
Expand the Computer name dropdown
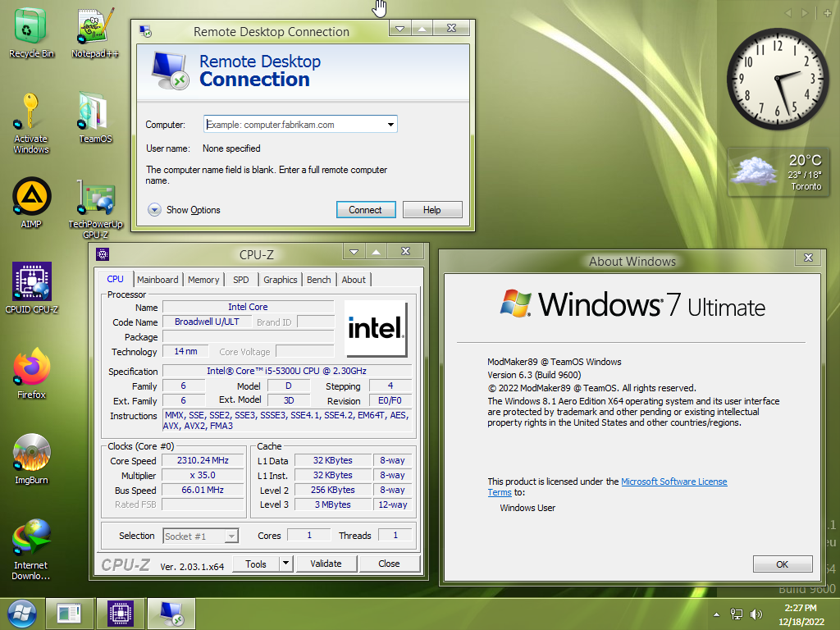[x=390, y=125]
